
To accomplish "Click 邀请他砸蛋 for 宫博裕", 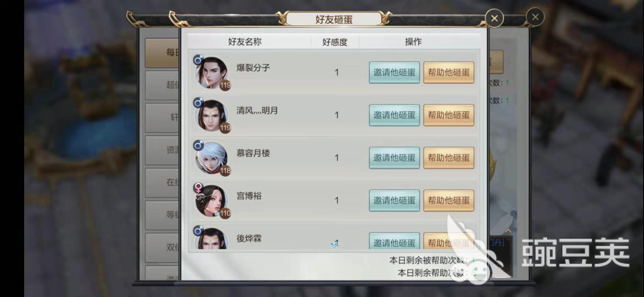I will point(394,200).
